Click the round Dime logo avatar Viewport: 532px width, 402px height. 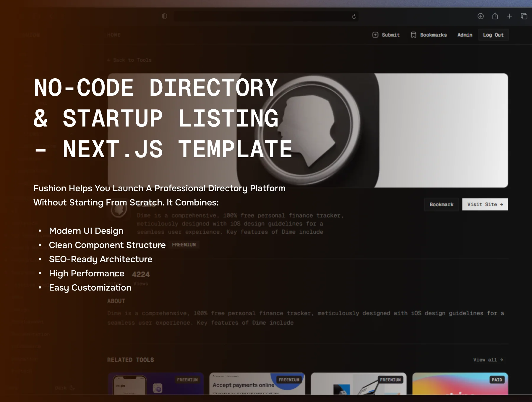click(119, 210)
